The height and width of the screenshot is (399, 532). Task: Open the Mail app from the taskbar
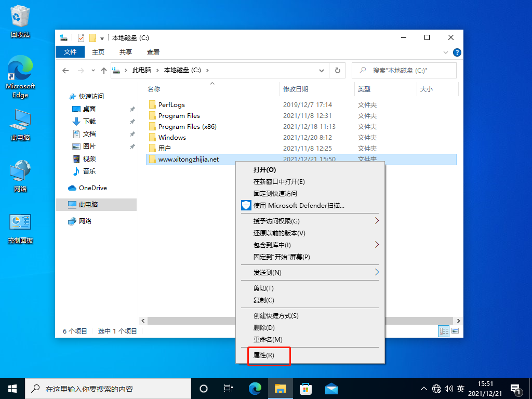pos(331,388)
